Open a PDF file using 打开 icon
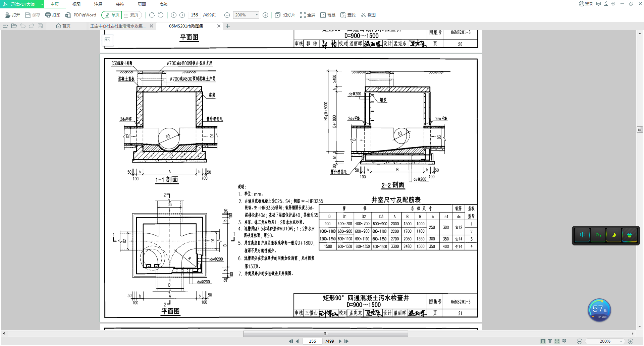Image resolution: width=644 pixels, height=346 pixels. click(13, 15)
